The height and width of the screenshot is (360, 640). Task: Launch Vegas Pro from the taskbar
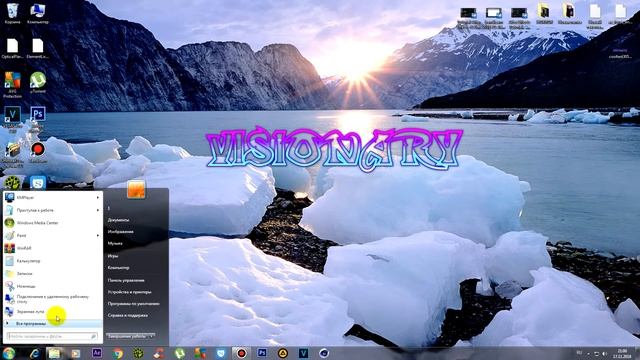pyautogui.click(x=303, y=353)
